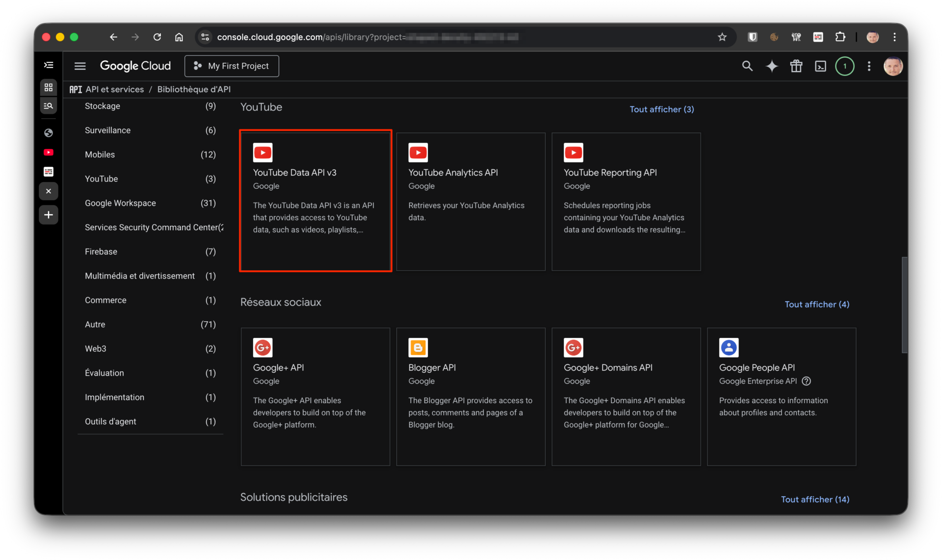942x560 pixels.
Task: View site information icon in address bar
Action: tap(206, 37)
